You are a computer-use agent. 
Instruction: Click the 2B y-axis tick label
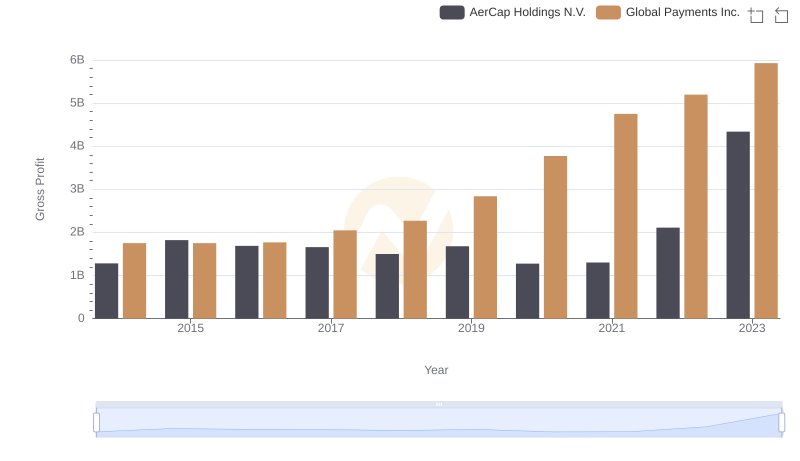tap(77, 232)
